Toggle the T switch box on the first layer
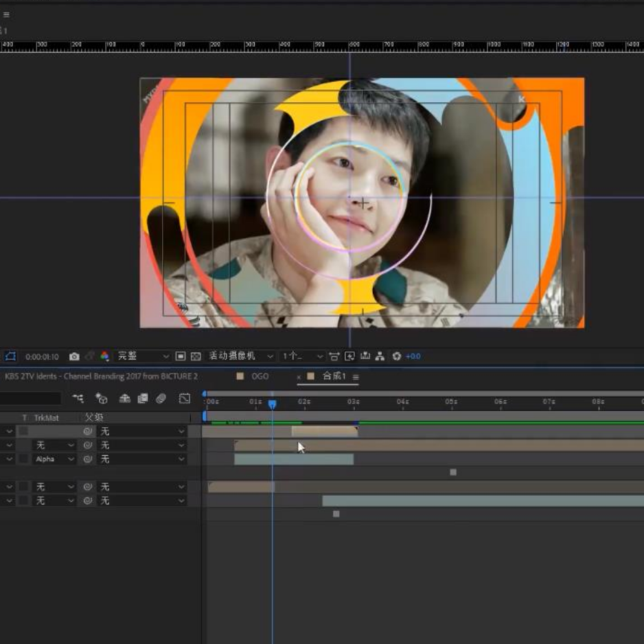 pyautogui.click(x=23, y=431)
